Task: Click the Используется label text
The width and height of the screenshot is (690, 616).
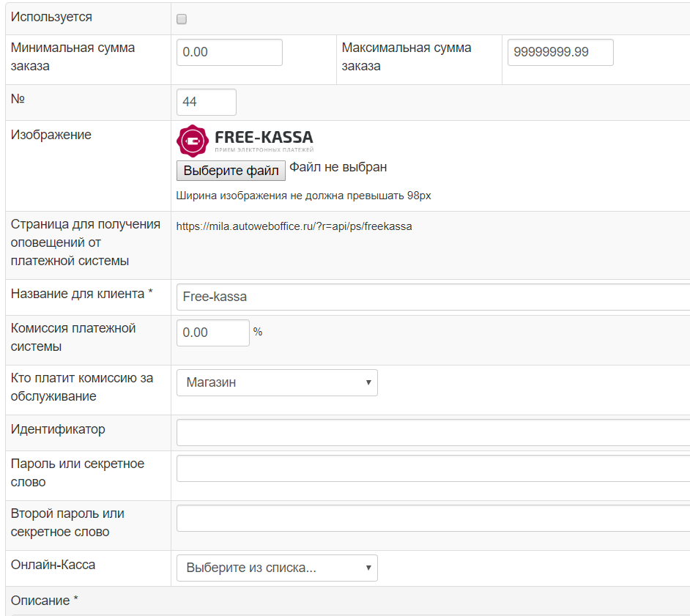Action: (51, 17)
